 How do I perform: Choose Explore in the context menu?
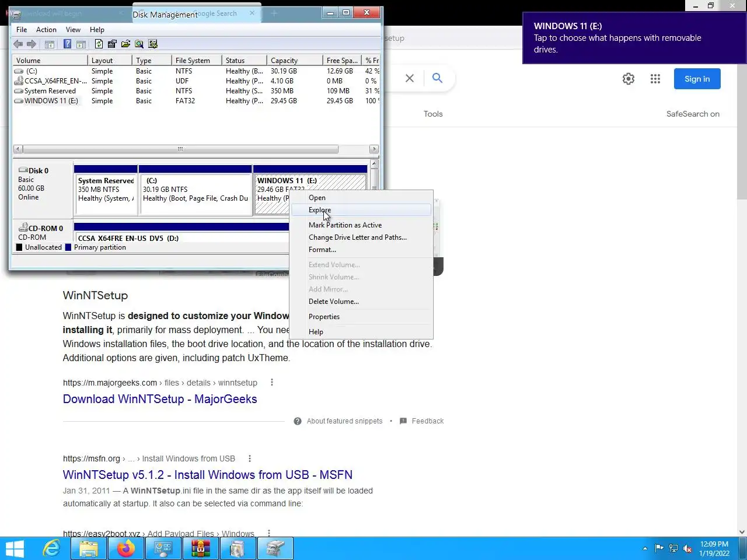coord(361,210)
